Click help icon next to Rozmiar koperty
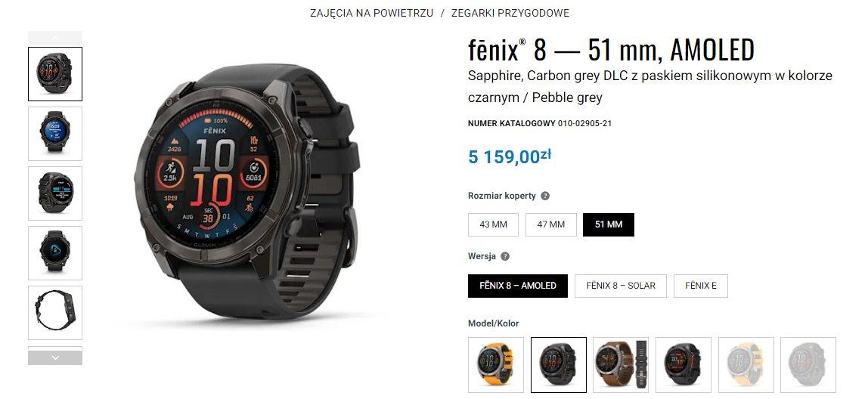 544,196
